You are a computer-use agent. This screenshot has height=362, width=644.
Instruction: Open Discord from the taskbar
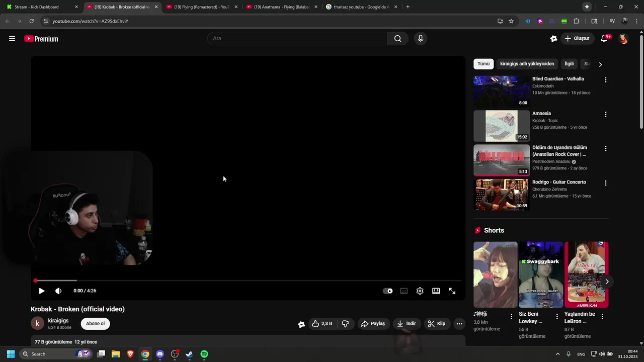tap(160, 354)
